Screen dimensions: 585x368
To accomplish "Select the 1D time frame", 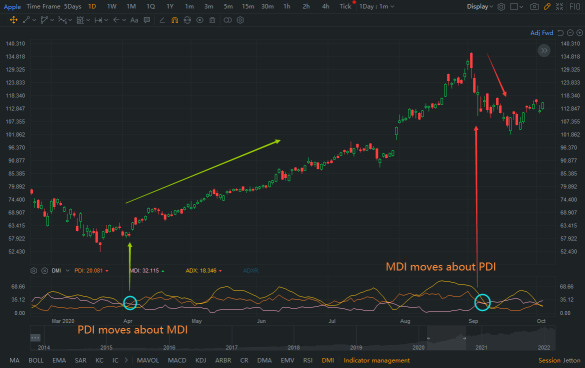I will [x=92, y=6].
